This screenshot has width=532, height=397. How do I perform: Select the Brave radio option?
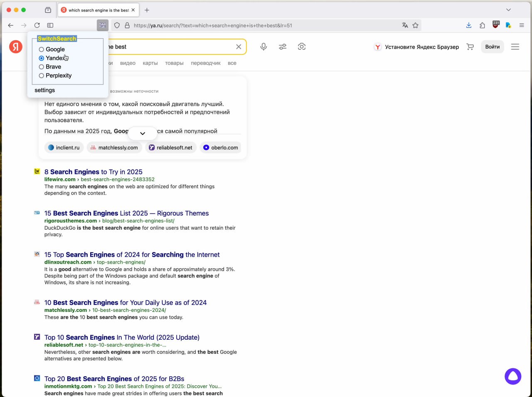[x=41, y=67]
